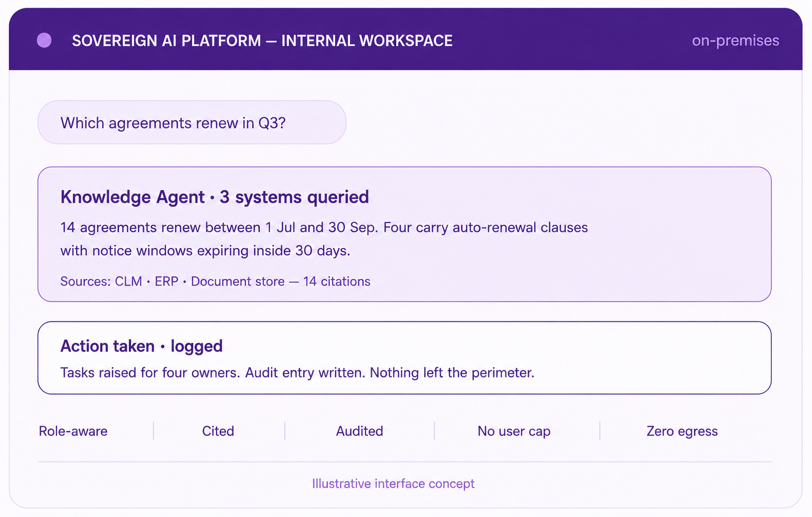812x517 pixels.
Task: Click the Sovereign AI Platform workspace title
Action: [262, 41]
